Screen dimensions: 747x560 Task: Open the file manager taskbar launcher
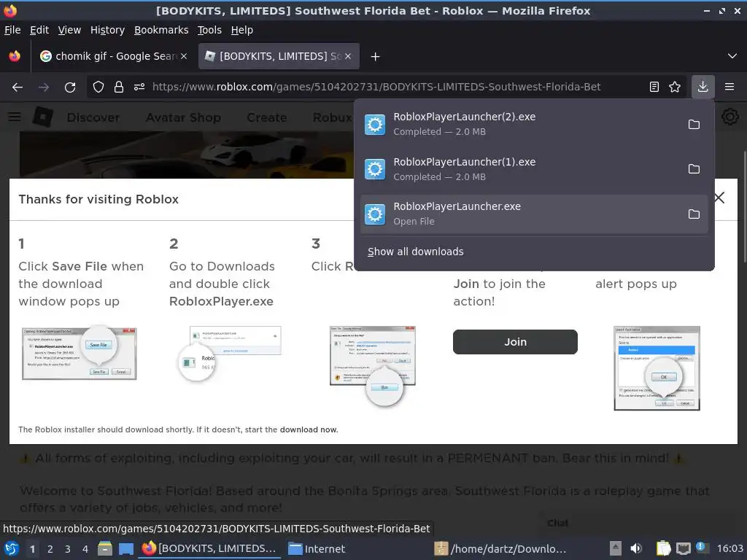click(x=105, y=548)
